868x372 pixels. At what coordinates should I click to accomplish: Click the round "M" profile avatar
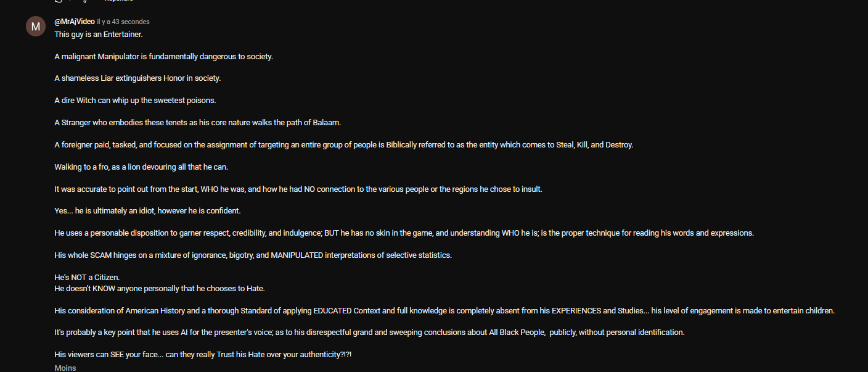click(x=36, y=27)
